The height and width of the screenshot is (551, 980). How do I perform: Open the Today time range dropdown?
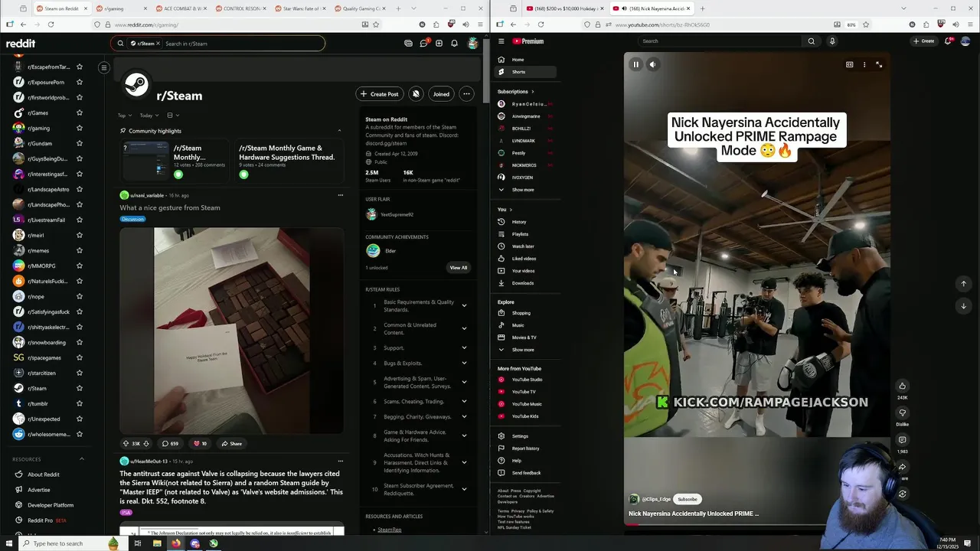pyautogui.click(x=149, y=116)
